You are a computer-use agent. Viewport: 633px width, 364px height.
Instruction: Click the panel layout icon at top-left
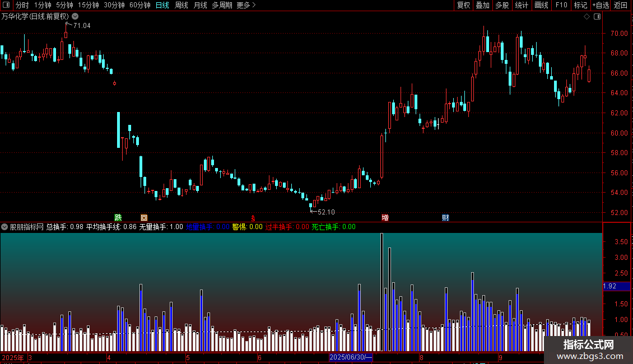pyautogui.click(x=6, y=5)
